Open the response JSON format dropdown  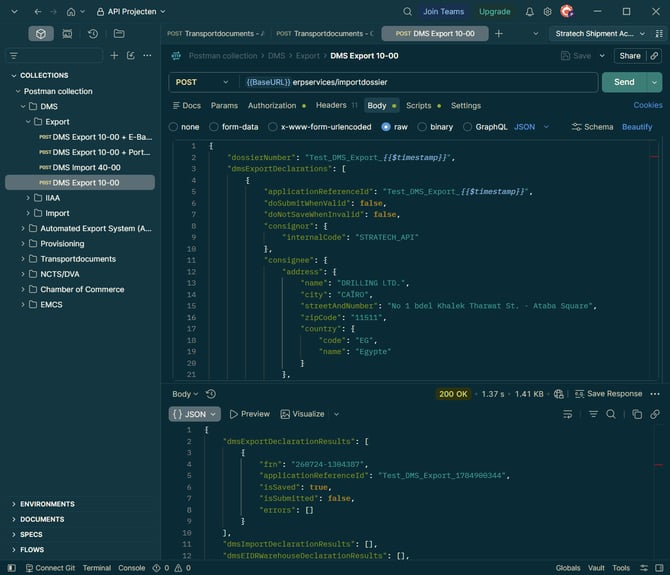click(195, 414)
